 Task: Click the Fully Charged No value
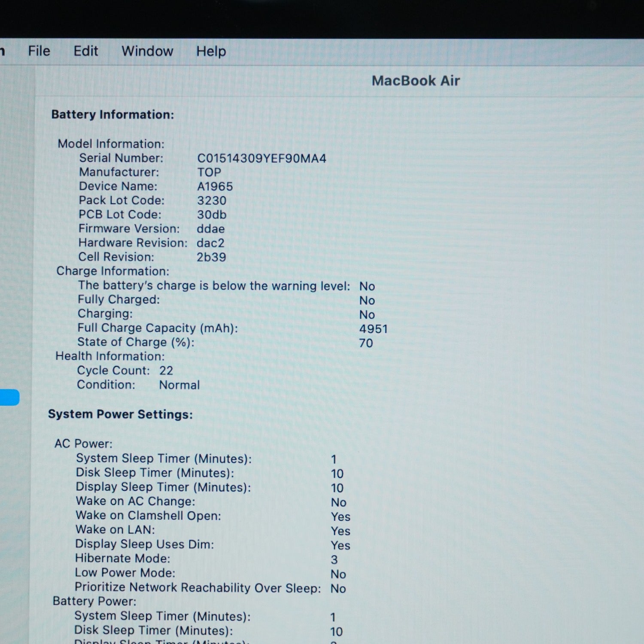coord(367,301)
